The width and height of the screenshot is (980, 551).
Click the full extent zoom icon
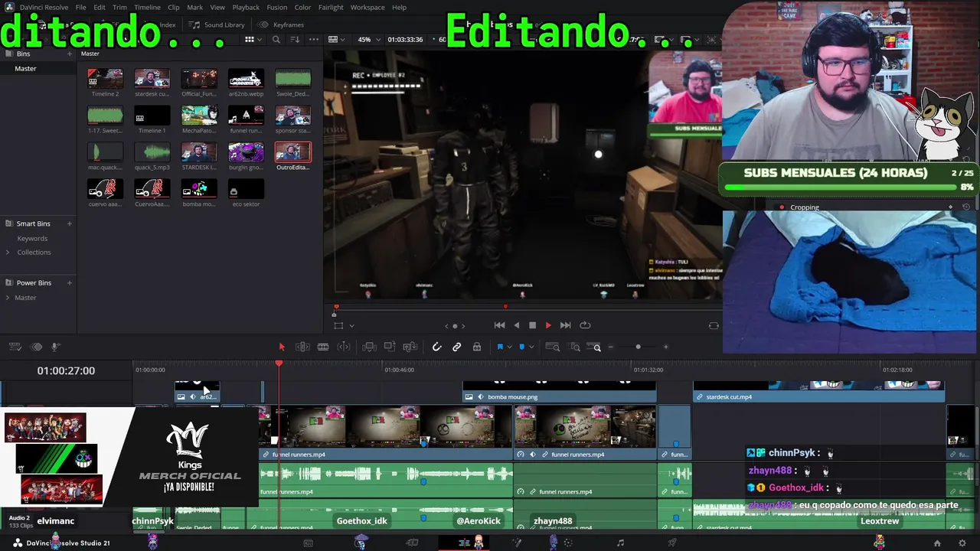tap(552, 347)
